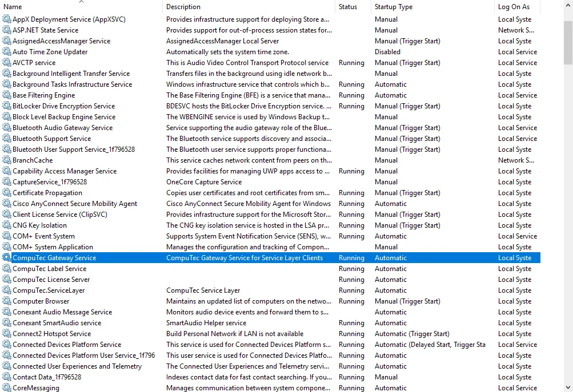This screenshot has width=573, height=392.
Task: Select Conexant SmartAudio service in the list
Action: point(57,323)
